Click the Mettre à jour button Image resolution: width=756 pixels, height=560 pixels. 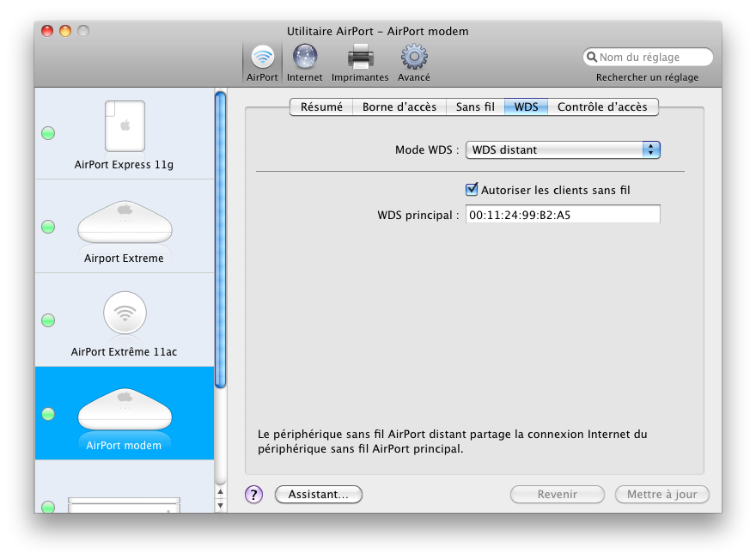click(x=662, y=495)
